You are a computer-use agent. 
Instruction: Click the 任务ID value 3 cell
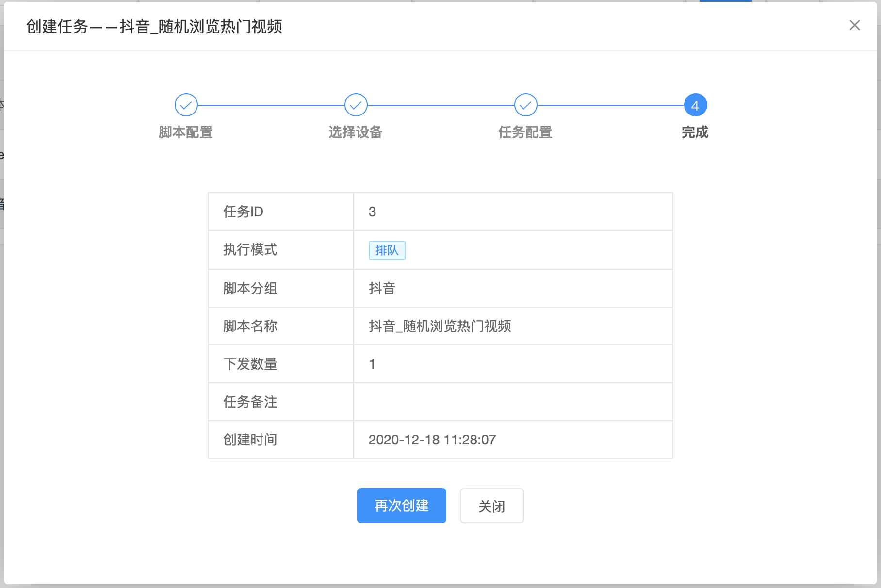[x=513, y=212]
